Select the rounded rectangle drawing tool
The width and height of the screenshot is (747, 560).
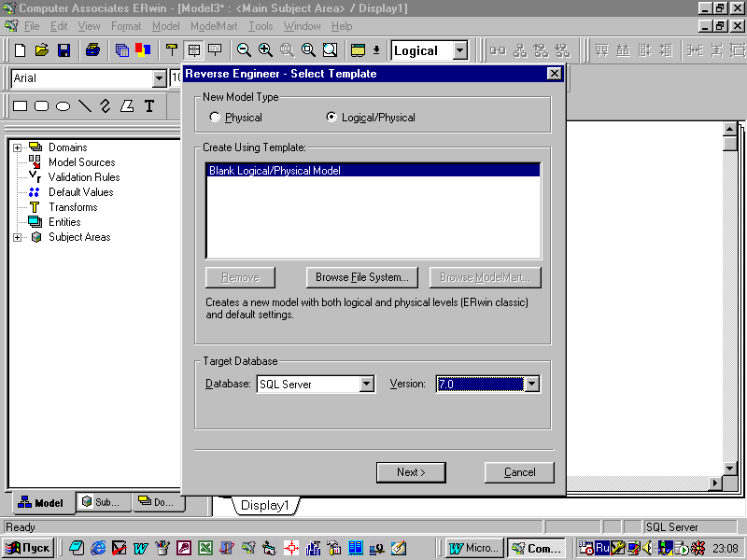(42, 105)
